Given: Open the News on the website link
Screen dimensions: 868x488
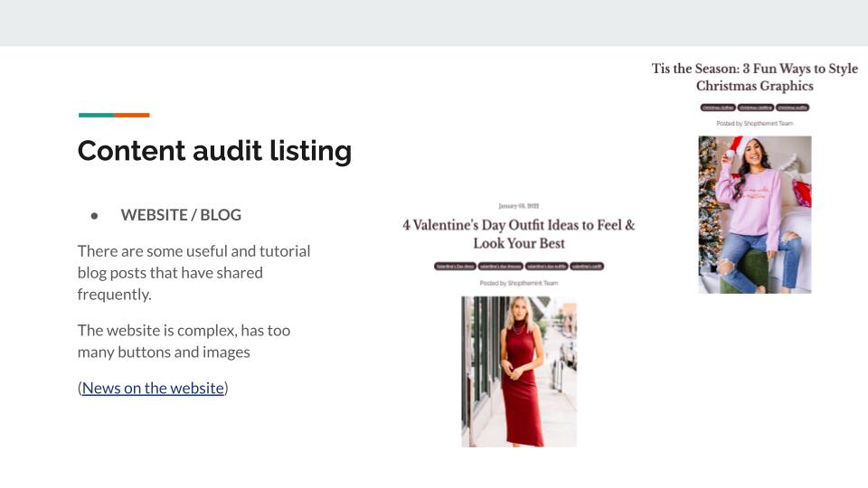Looking at the screenshot, I should click(x=152, y=388).
